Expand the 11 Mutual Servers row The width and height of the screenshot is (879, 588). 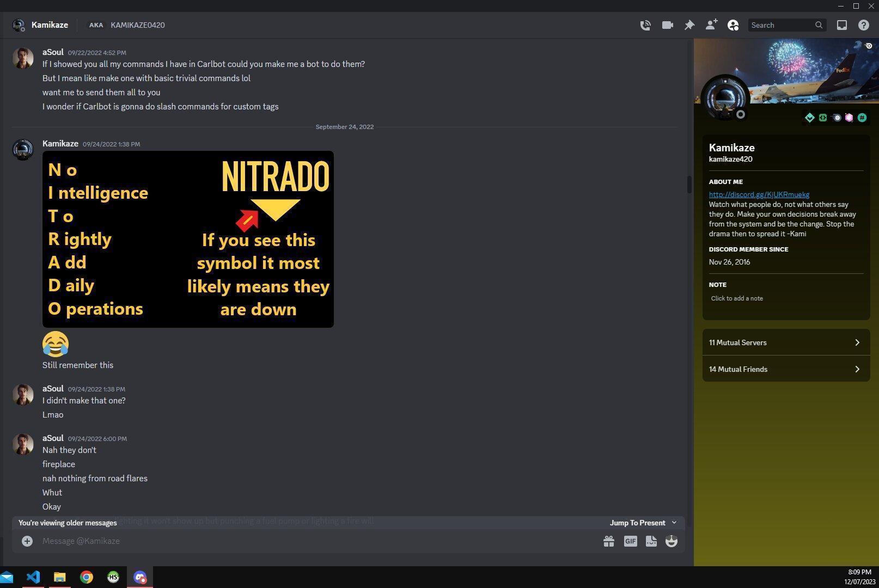coord(786,342)
